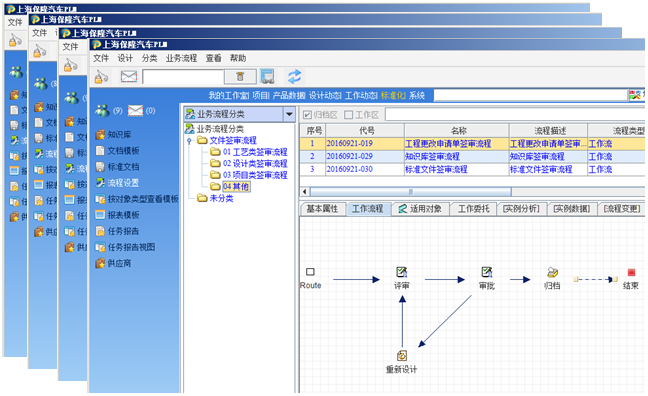Open the 分类 menu
Screen dimensions: 648x396
click(150, 58)
